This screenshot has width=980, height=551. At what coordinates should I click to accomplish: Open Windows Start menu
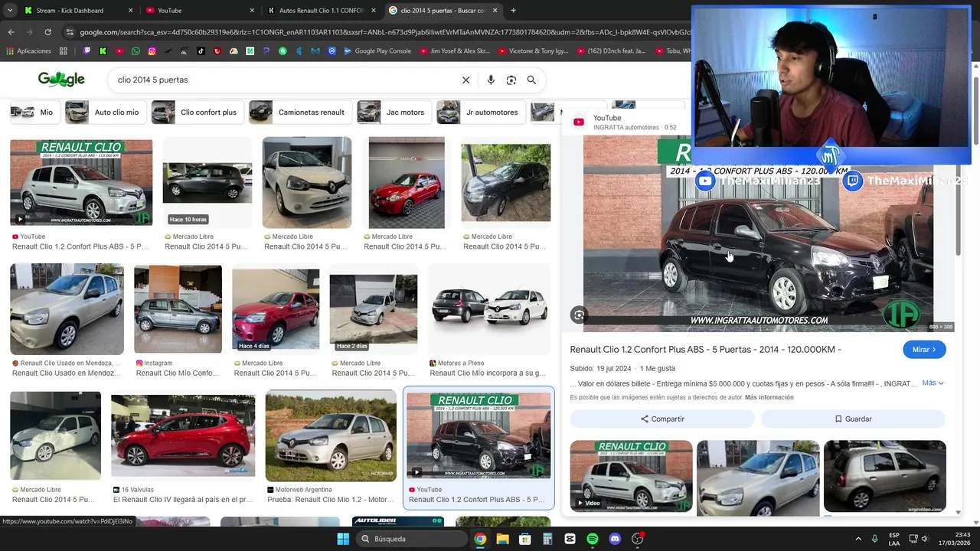pos(343,539)
